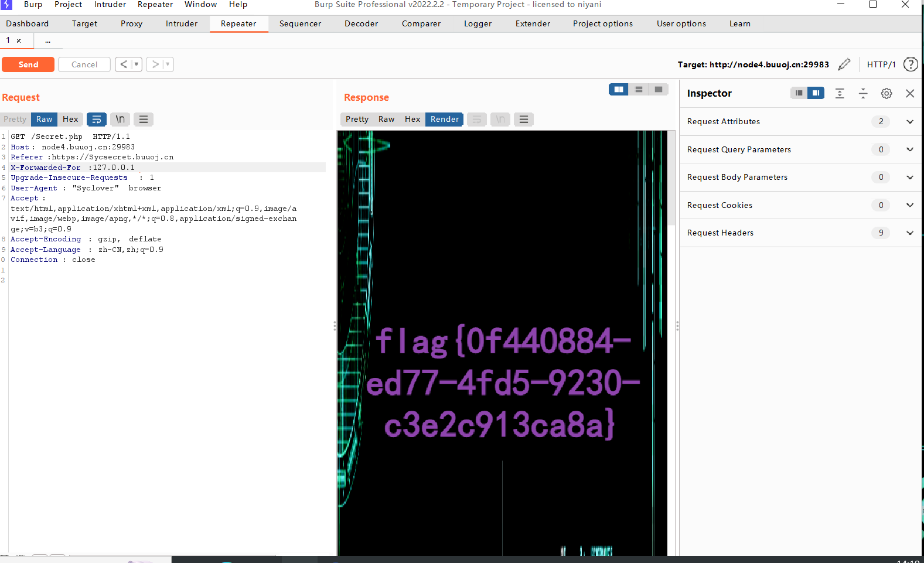
Task: Open the Learn tab
Action: coord(740,23)
